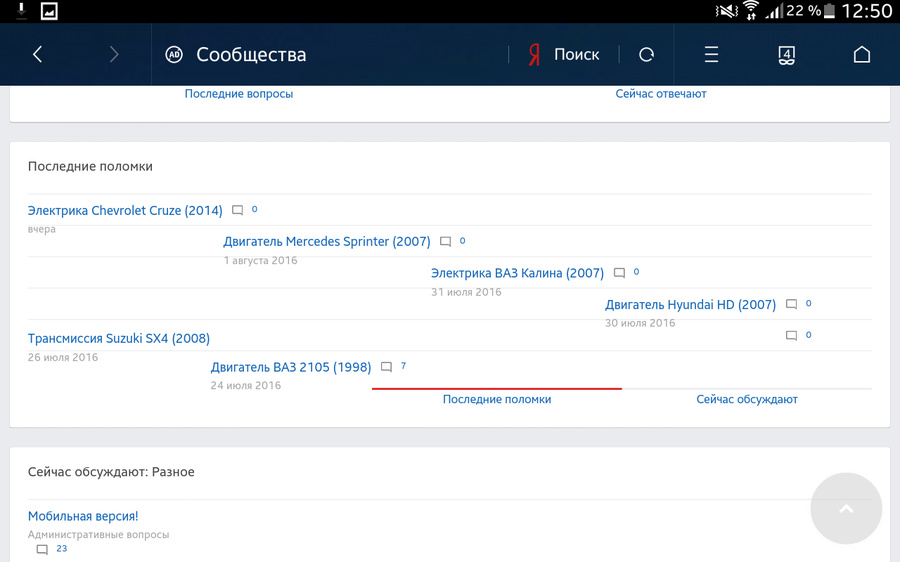Open Двигатель ВАЗ 2105 (1998) link

pos(291,367)
